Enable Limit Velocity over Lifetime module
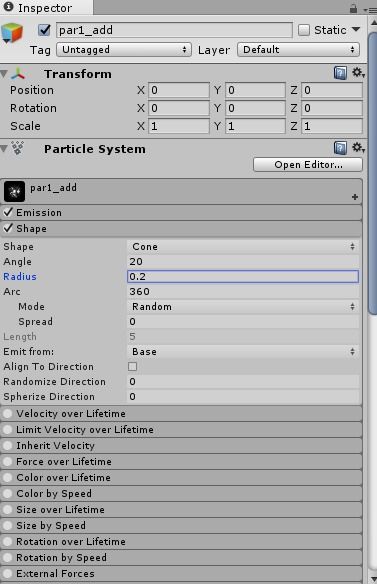 click(x=7, y=429)
